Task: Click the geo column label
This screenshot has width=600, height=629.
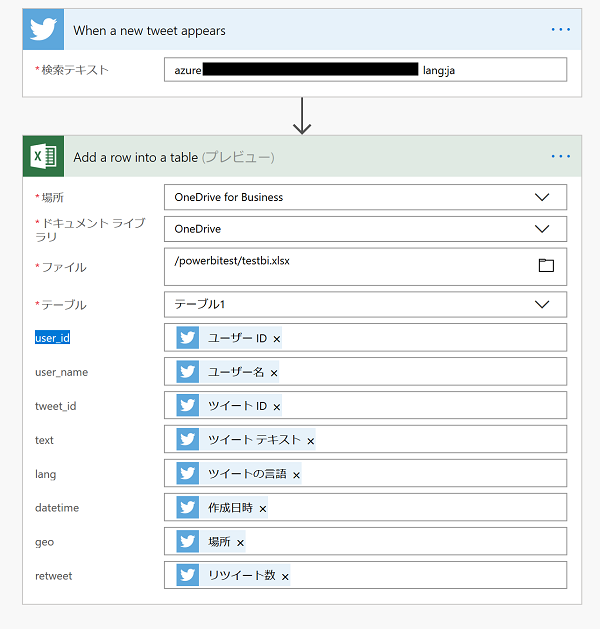Action: (44, 542)
